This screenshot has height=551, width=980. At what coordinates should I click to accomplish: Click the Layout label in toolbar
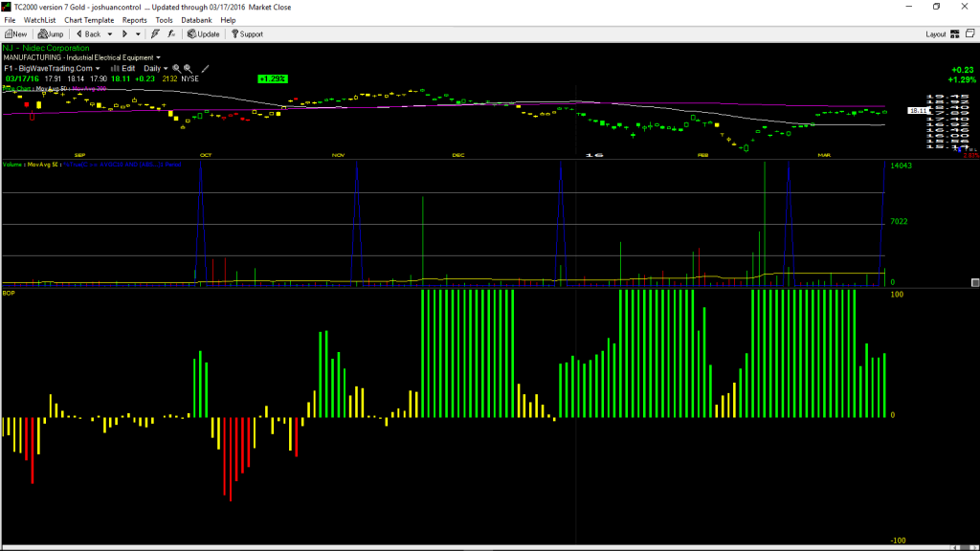pyautogui.click(x=936, y=34)
